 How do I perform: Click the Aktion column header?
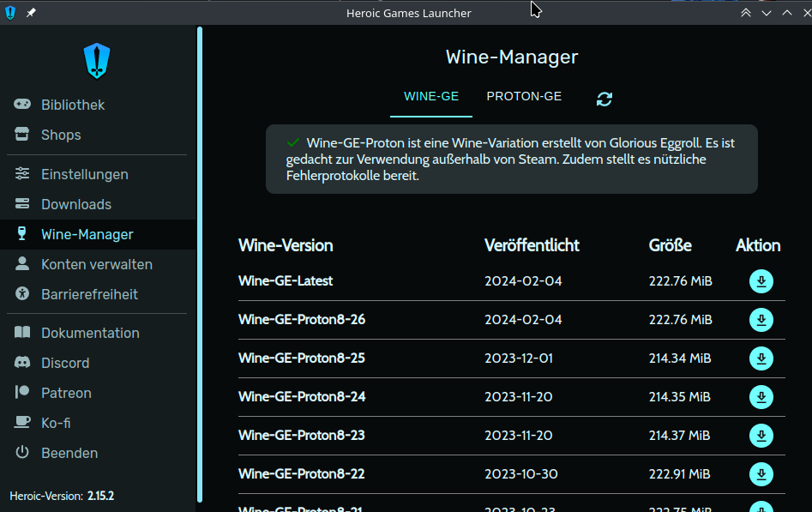pyautogui.click(x=758, y=245)
